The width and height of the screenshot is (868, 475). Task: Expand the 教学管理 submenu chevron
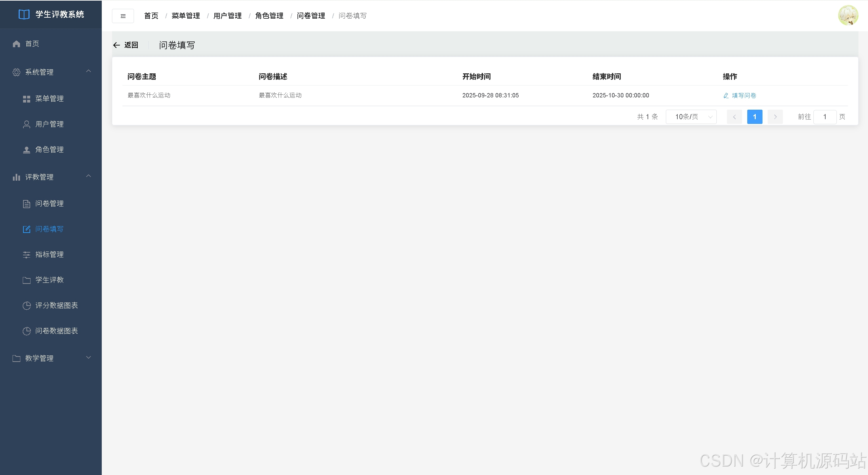89,357
